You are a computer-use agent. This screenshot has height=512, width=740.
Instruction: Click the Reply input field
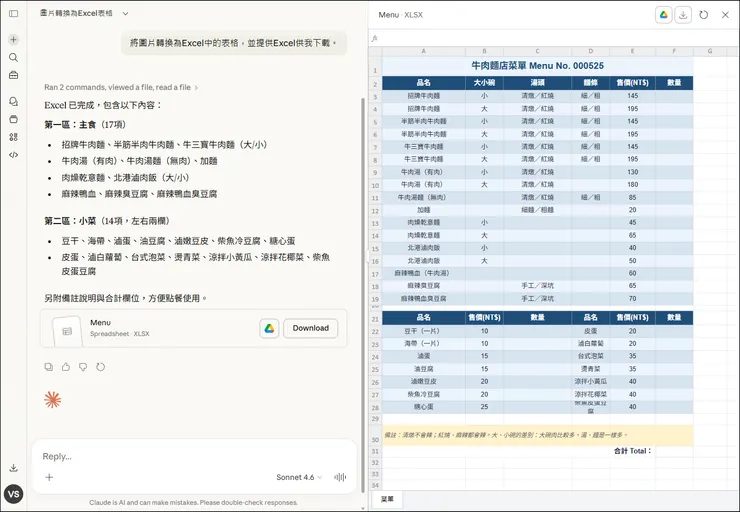(x=194, y=456)
